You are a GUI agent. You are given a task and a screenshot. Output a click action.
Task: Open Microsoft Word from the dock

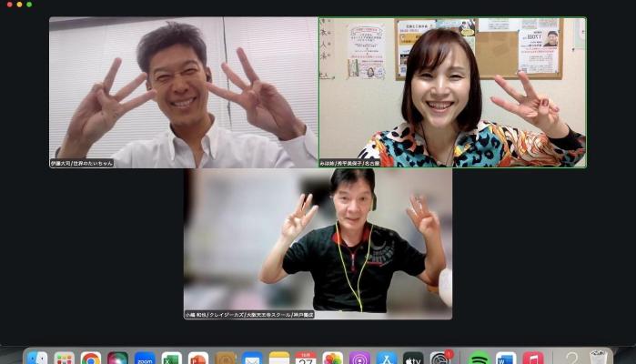coord(506,359)
